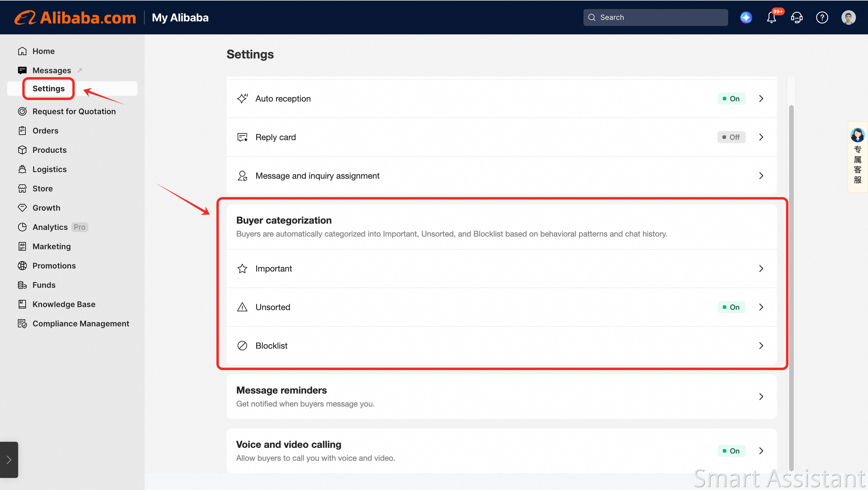868x490 pixels.
Task: Click the Funds coins icon
Action: point(22,285)
